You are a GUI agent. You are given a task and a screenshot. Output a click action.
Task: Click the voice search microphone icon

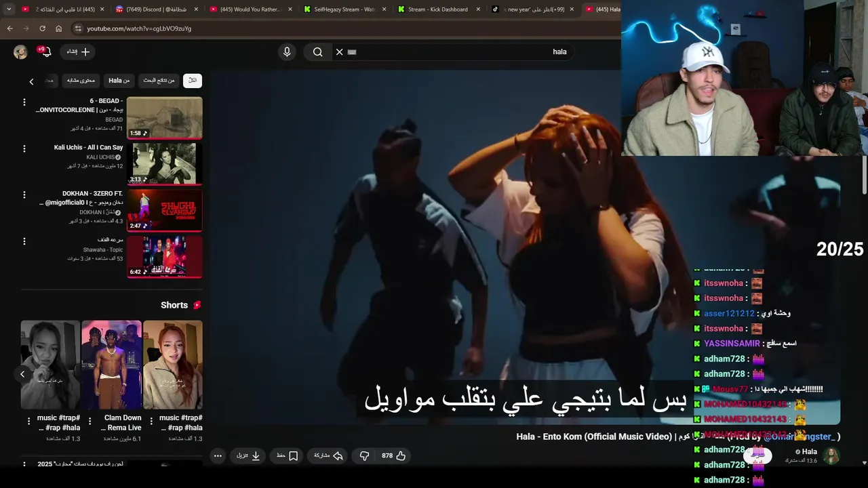(x=287, y=52)
